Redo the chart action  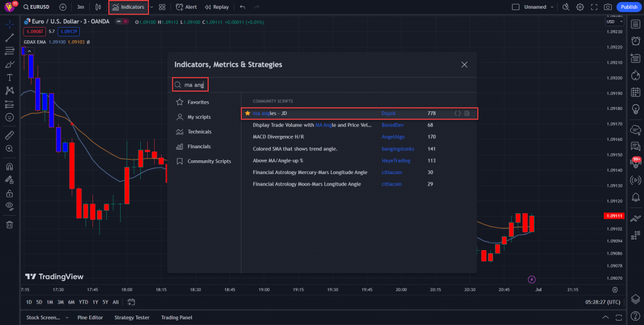coord(257,7)
